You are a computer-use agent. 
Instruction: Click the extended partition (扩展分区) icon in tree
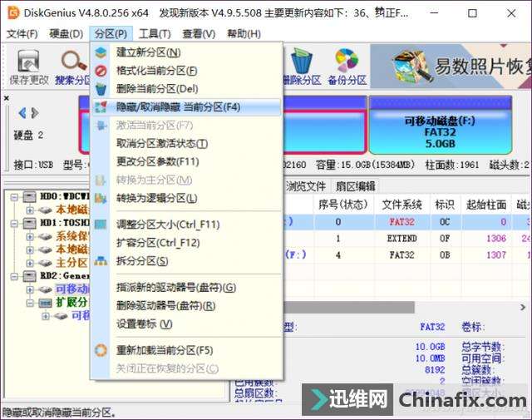click(45, 303)
